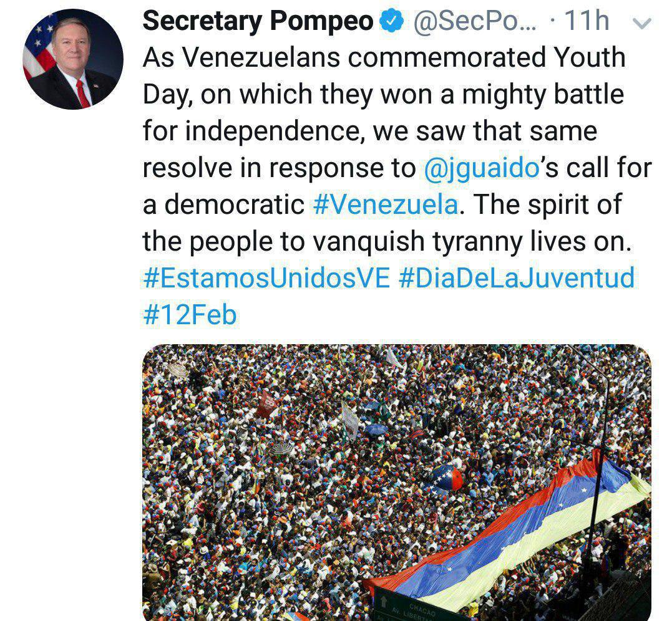Click the #12Feb hashtag
Viewport: 672px width, 621px height.
(x=190, y=314)
